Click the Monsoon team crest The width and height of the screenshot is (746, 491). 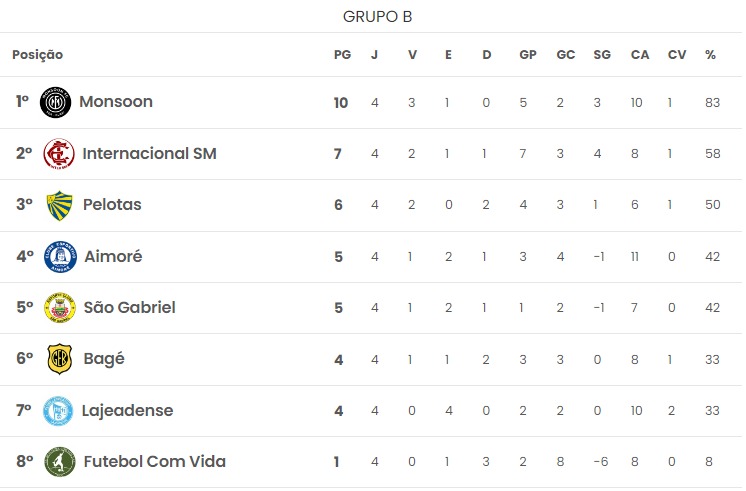click(x=55, y=102)
